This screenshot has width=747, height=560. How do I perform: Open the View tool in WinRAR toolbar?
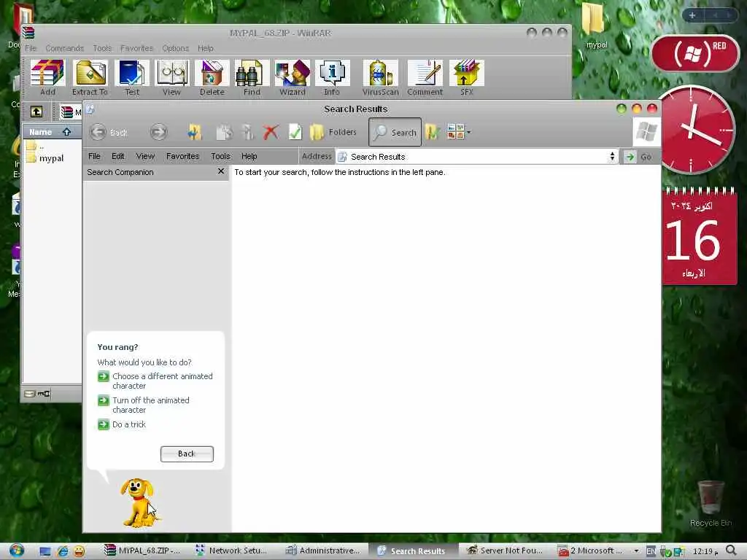tap(171, 77)
